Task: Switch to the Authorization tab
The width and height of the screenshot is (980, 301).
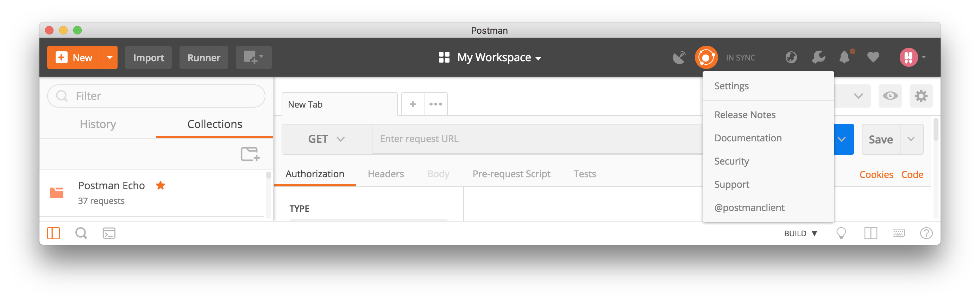Action: [x=315, y=174]
